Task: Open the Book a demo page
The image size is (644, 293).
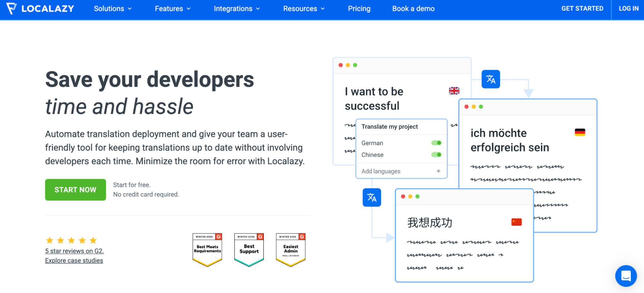Action: click(413, 9)
